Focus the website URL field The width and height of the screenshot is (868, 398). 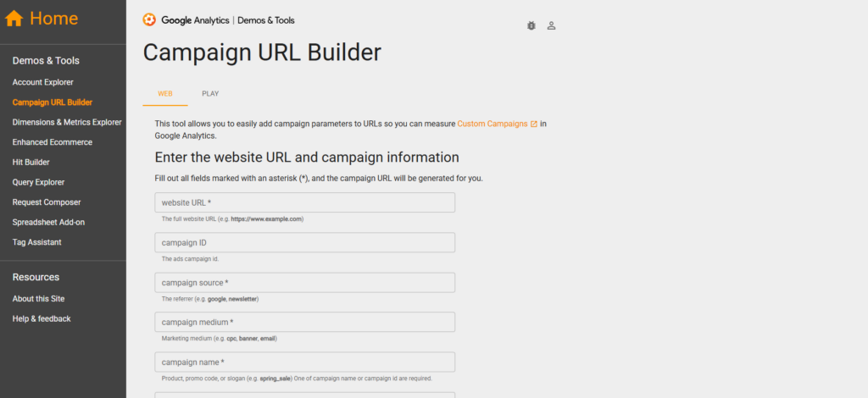point(305,202)
